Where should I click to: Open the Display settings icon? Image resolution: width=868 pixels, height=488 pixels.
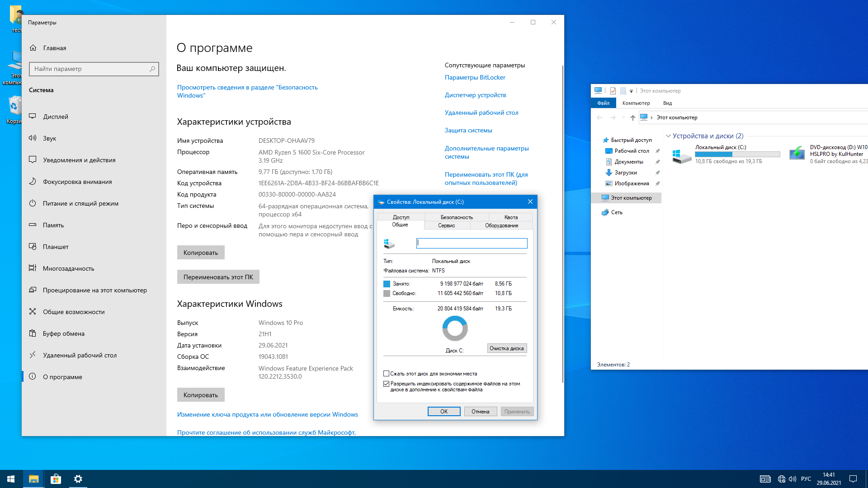point(33,117)
